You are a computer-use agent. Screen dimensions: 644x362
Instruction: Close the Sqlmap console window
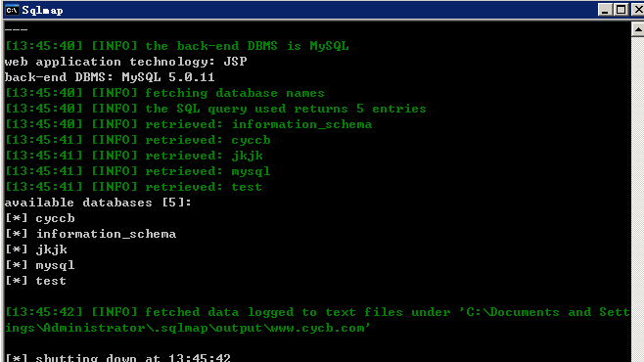click(x=638, y=10)
